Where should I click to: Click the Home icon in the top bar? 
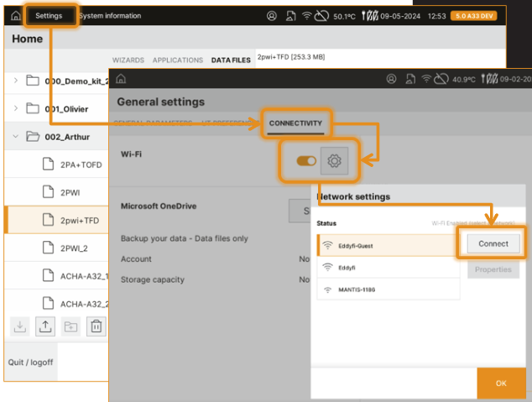15,16
